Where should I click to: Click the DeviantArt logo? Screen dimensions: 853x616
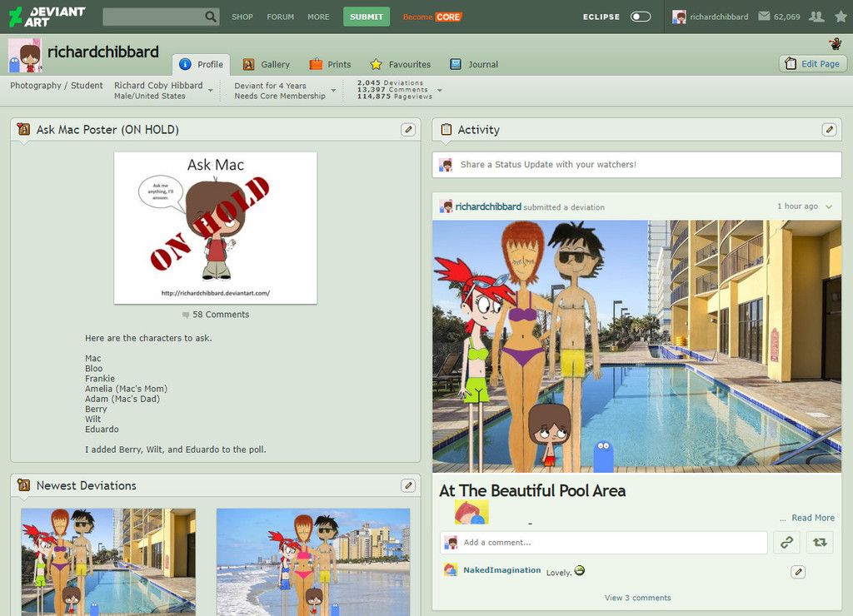(x=47, y=17)
